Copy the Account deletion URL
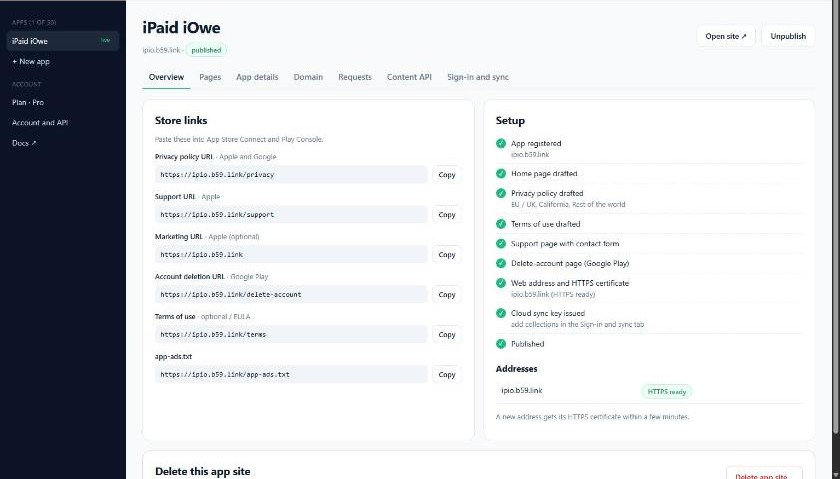Image resolution: width=840 pixels, height=479 pixels. (x=447, y=295)
